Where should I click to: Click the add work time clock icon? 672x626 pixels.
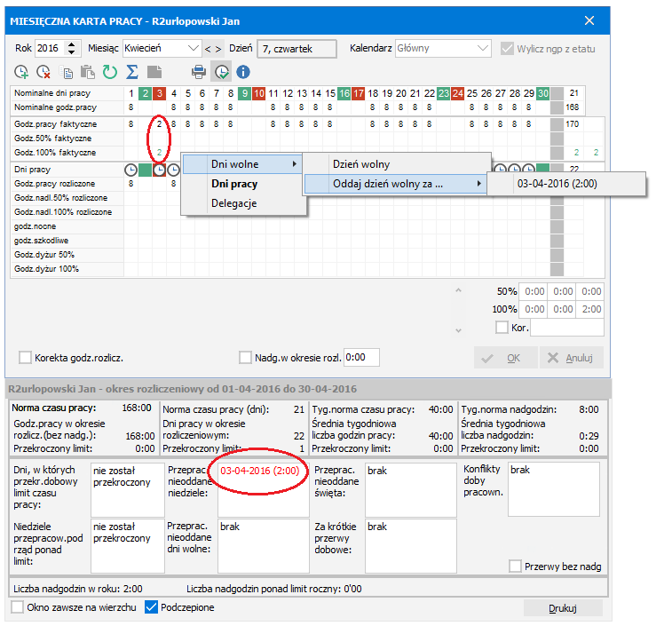pos(22,72)
